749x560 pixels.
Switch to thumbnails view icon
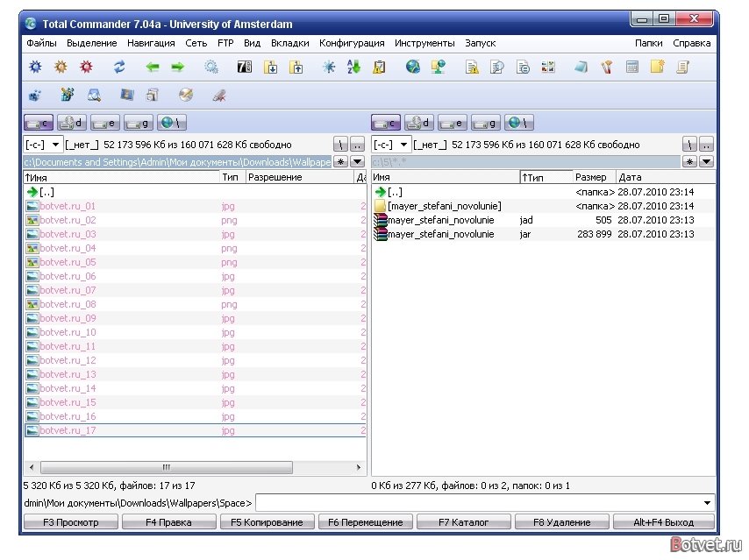click(548, 67)
